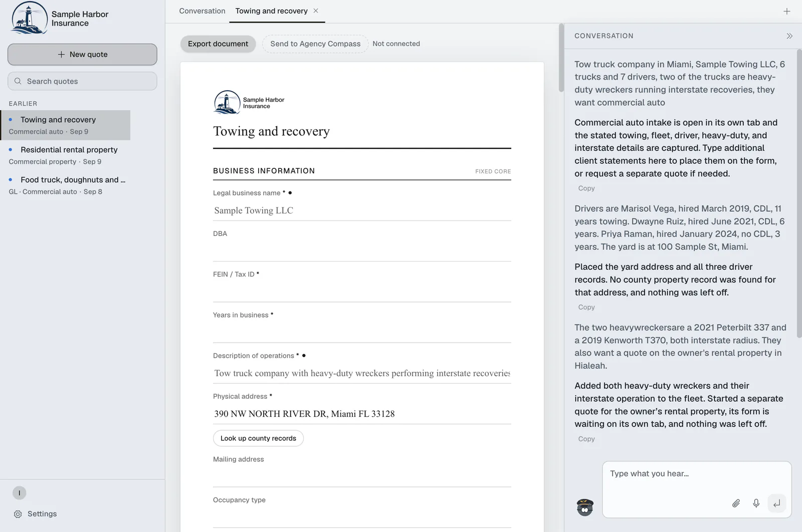Start voice input with the microphone icon
The image size is (802, 532).
[756, 503]
